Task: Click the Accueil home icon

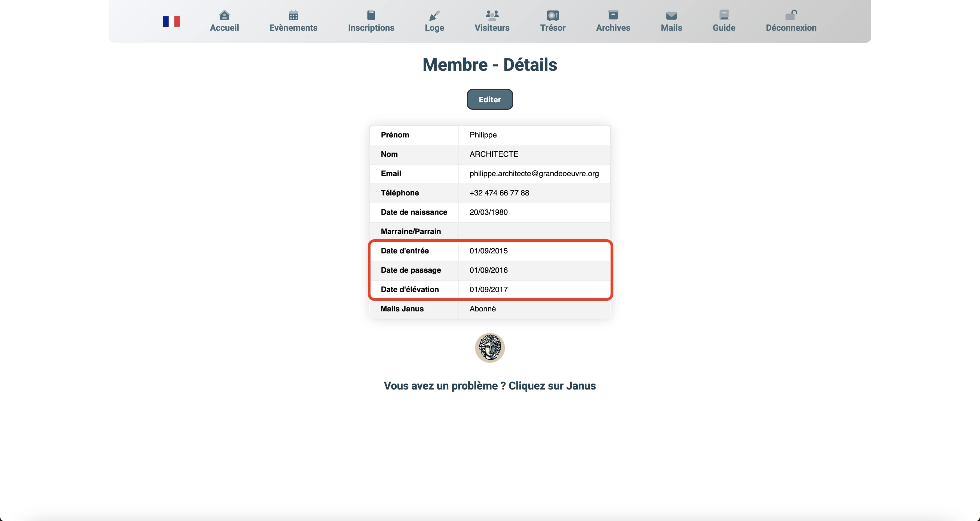Action: pyautogui.click(x=225, y=15)
